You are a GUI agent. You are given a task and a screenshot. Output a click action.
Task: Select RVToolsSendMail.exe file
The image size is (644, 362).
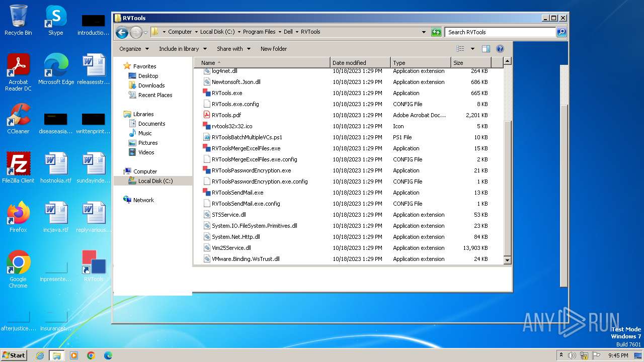237,193
